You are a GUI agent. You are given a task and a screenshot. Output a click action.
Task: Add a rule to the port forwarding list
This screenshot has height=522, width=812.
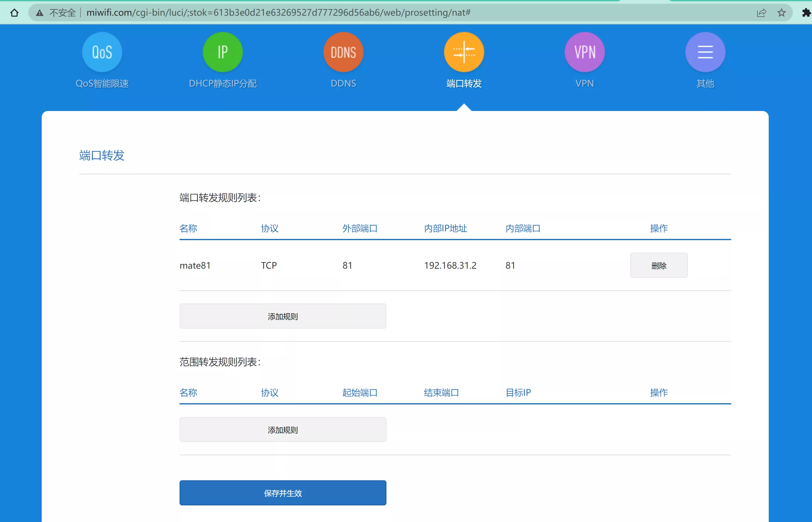(282, 316)
